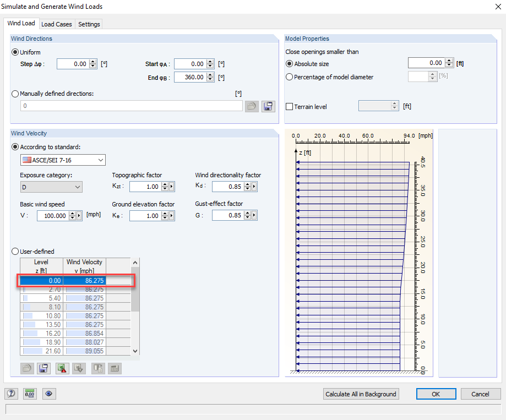Click the eye display options icon
Screen dimensions: 506x420
(x=48, y=394)
